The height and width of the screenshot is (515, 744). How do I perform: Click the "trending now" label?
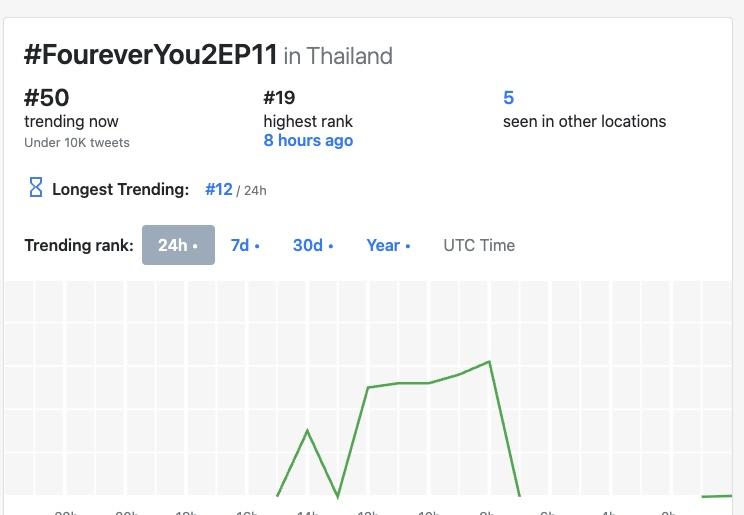pos(71,121)
